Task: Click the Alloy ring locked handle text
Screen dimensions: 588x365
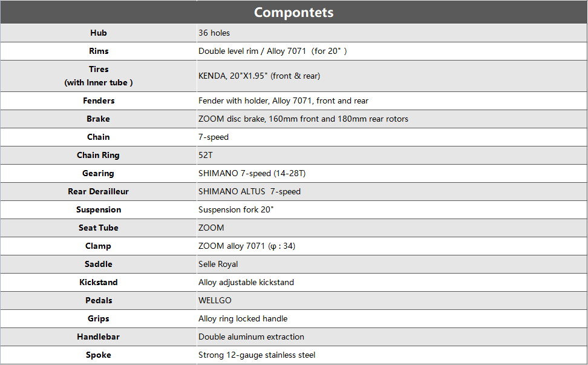Action: pyautogui.click(x=243, y=318)
